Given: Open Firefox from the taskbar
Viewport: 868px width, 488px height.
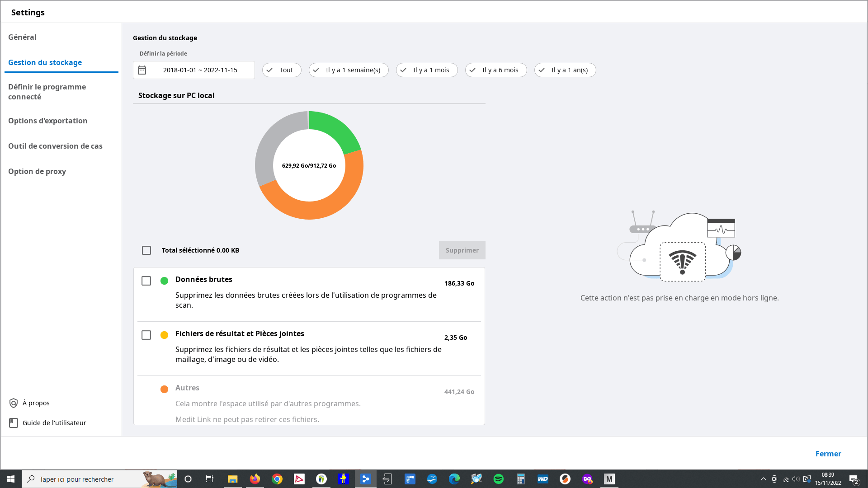Looking at the screenshot, I should pyautogui.click(x=255, y=479).
